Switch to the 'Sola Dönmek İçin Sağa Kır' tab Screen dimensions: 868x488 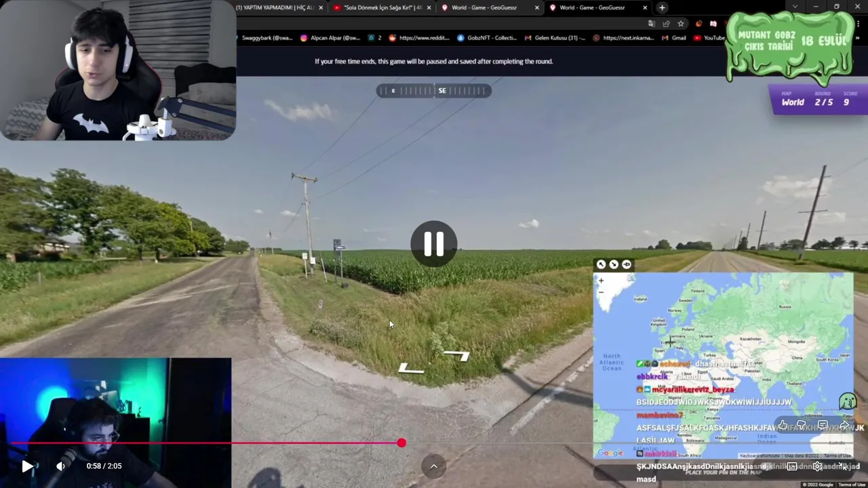tap(383, 7)
